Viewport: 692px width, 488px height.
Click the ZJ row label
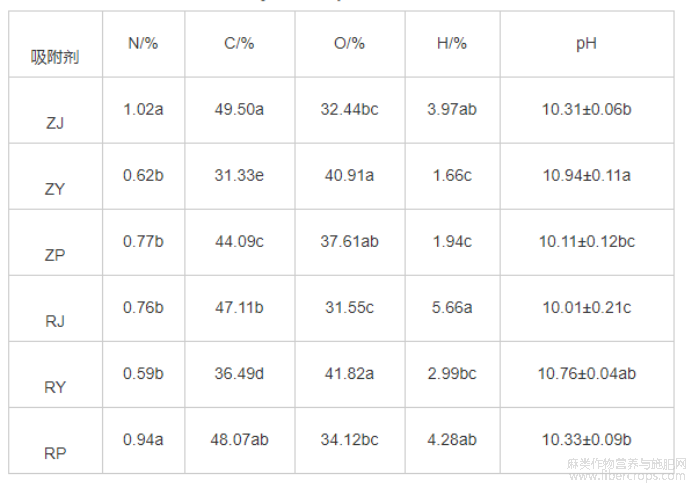pos(55,123)
